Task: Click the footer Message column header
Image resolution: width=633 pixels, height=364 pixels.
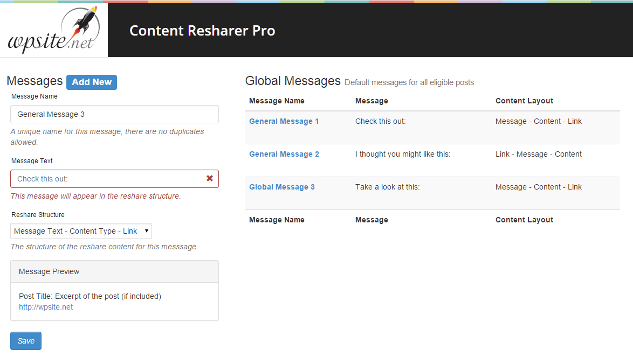Action: [371, 220]
